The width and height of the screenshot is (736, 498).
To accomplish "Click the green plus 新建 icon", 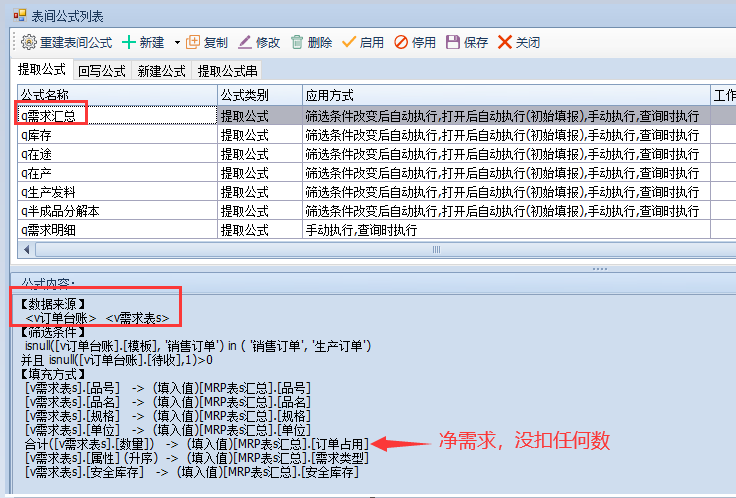I will [129, 42].
